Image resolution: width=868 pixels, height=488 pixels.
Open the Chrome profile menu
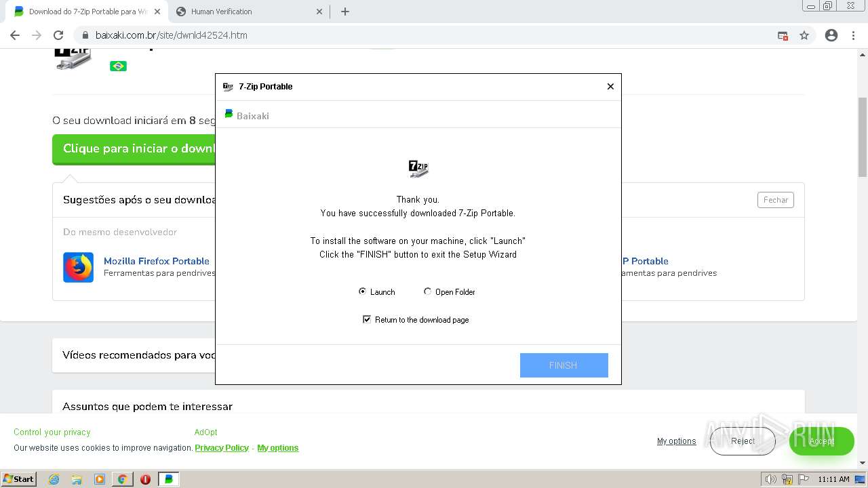click(x=831, y=35)
